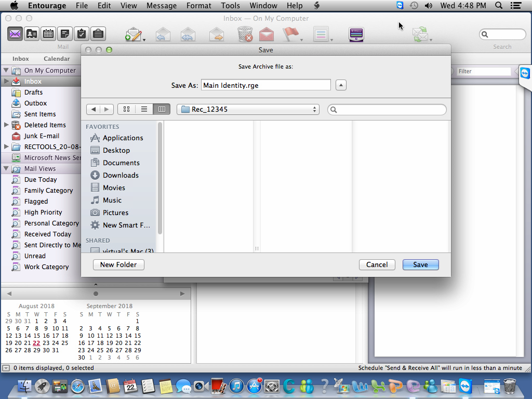Open Desktop in Favorites sidebar
The width and height of the screenshot is (532, 399).
tap(116, 150)
